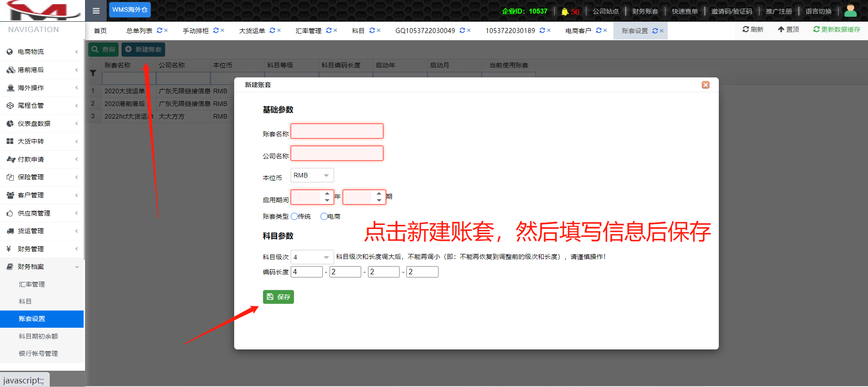Viewport: 868px width, 387px height.
Task: Click the 置顶 pin-to-top button
Action: [788, 29]
